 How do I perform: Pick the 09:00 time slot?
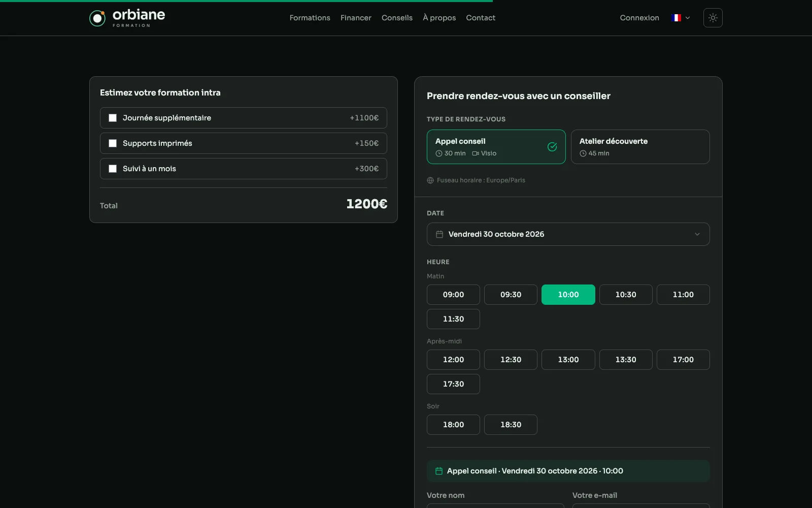coord(453,295)
